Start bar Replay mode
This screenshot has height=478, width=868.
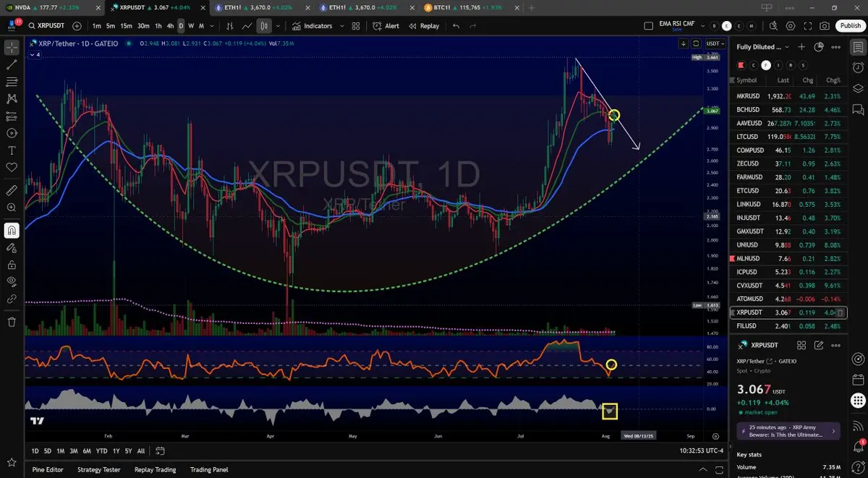click(x=424, y=25)
